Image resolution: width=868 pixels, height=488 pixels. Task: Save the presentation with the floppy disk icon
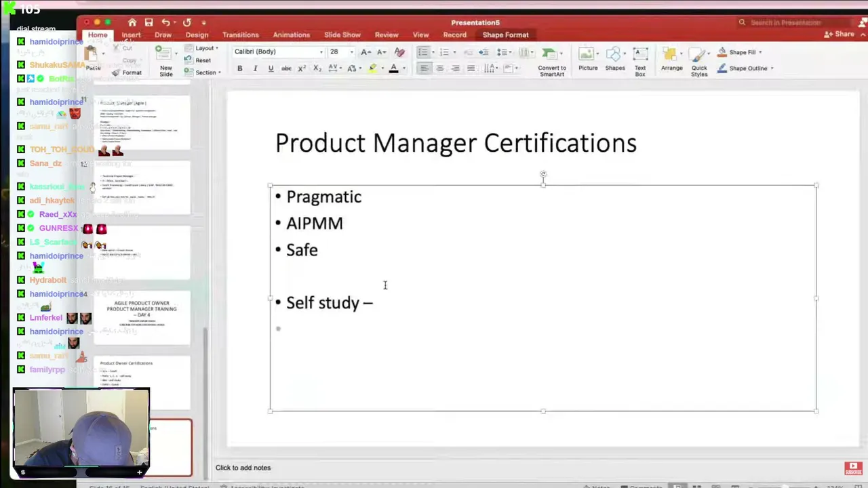pyautogui.click(x=149, y=22)
